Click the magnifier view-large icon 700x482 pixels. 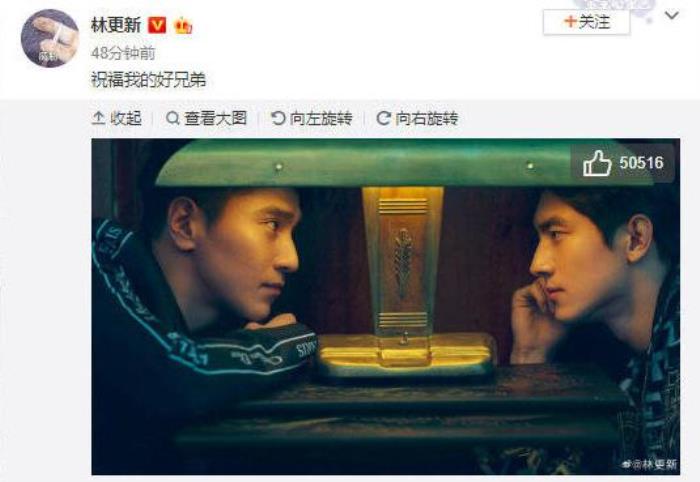(x=172, y=118)
